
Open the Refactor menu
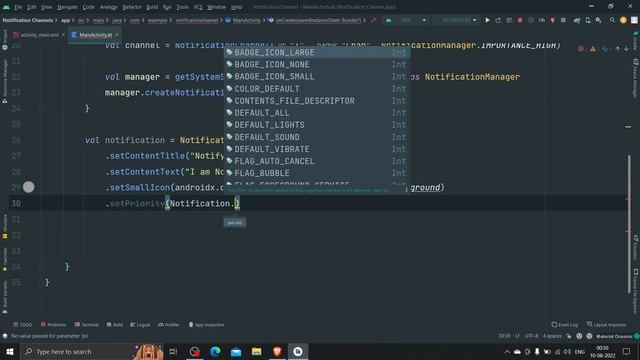click(x=132, y=7)
